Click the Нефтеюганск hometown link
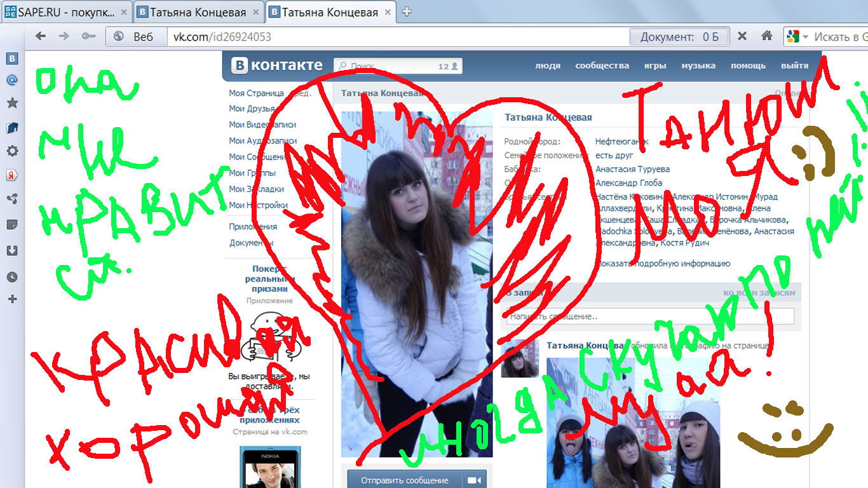The width and height of the screenshot is (868, 488). [621, 141]
